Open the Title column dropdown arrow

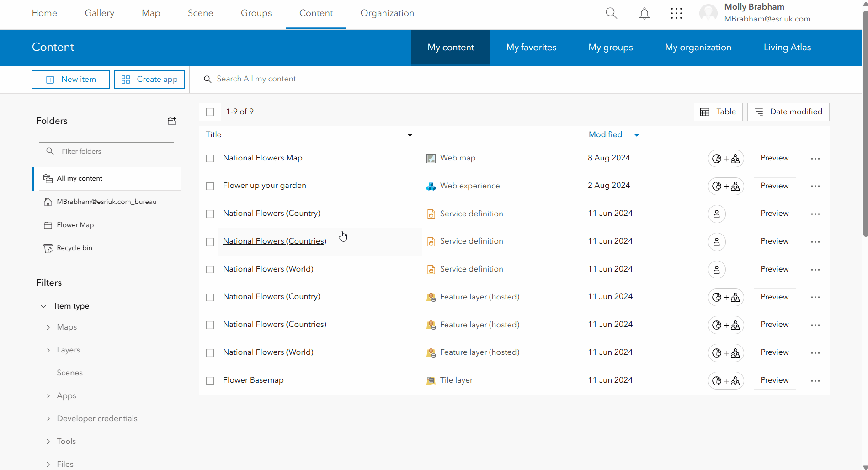[410, 135]
